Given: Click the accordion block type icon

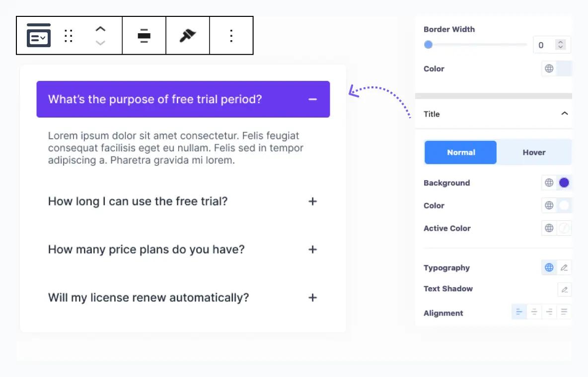Looking at the screenshot, I should pos(39,36).
